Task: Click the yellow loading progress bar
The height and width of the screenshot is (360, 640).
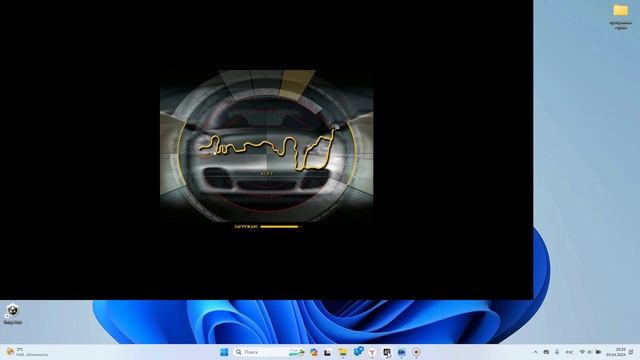Action: (x=281, y=227)
